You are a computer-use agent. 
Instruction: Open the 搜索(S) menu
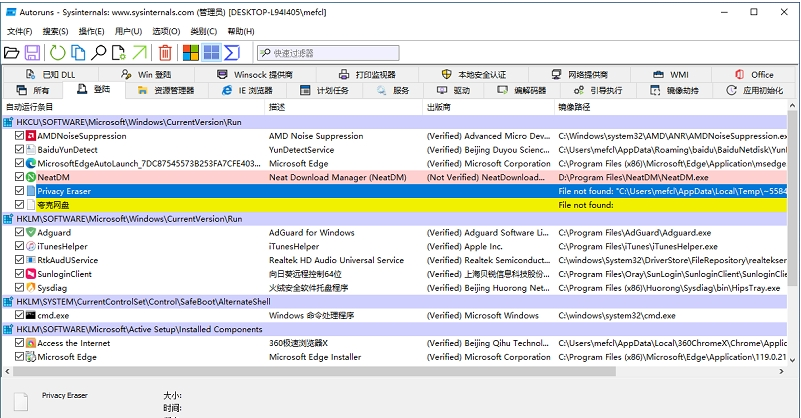click(55, 31)
